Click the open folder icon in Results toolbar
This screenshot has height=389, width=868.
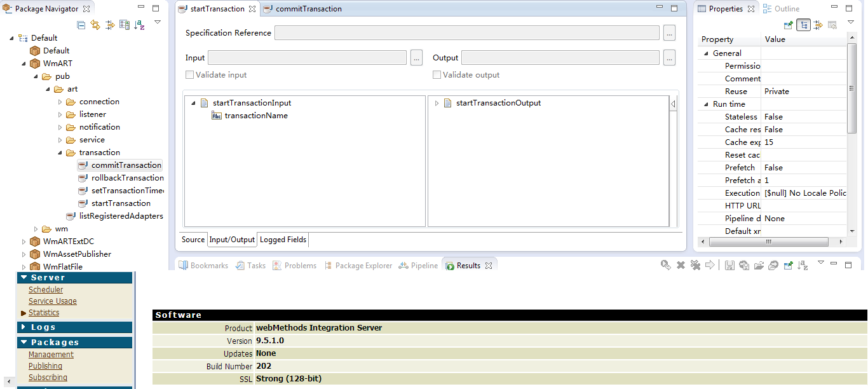click(759, 265)
